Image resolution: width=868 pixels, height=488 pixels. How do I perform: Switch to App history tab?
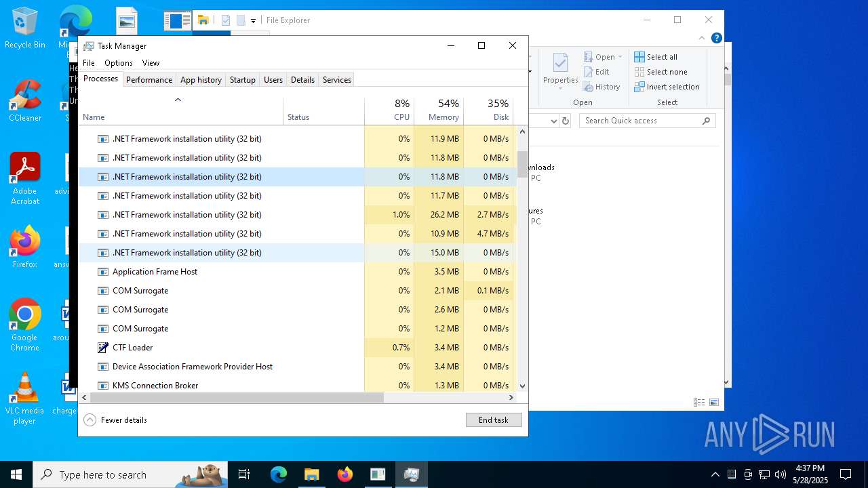pyautogui.click(x=201, y=80)
